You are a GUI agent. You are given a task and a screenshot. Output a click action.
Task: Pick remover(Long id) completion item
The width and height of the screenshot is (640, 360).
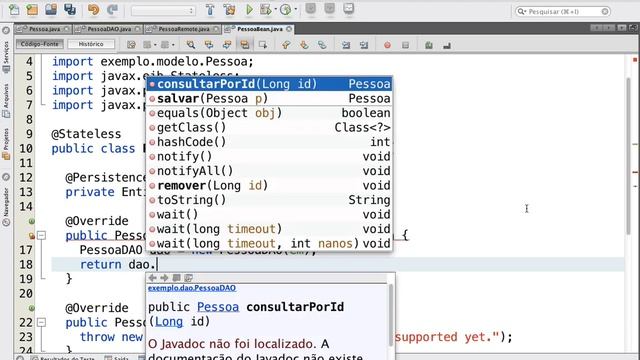tap(269, 185)
